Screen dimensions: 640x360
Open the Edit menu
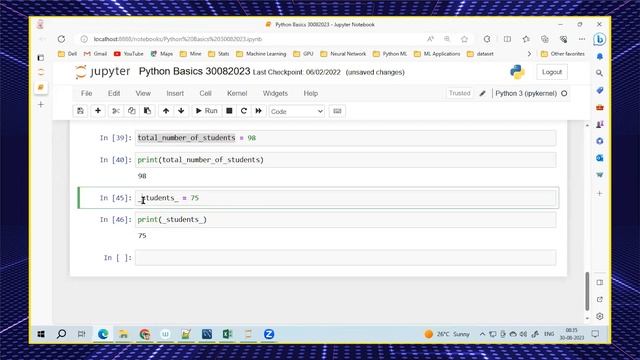pyautogui.click(x=114, y=93)
